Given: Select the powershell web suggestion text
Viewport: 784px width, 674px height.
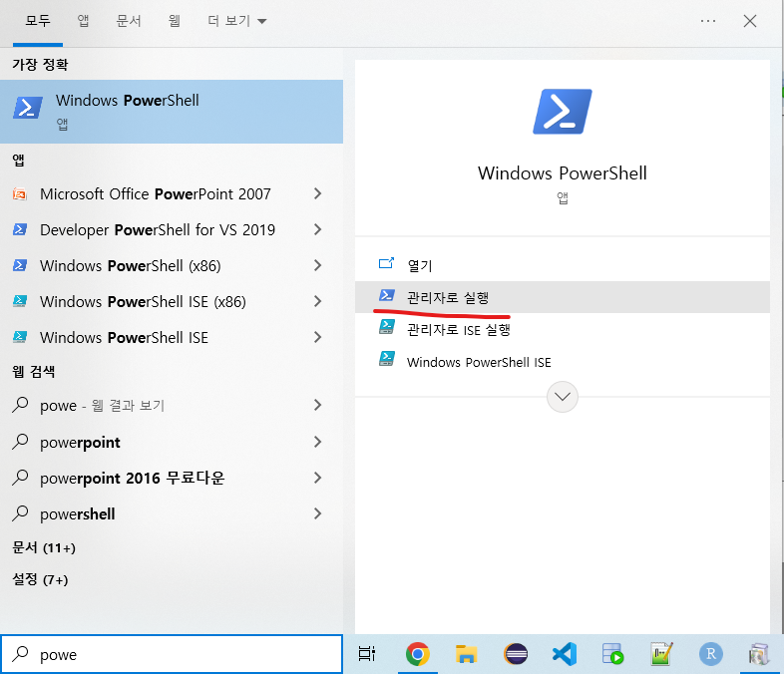Looking at the screenshot, I should [x=78, y=514].
